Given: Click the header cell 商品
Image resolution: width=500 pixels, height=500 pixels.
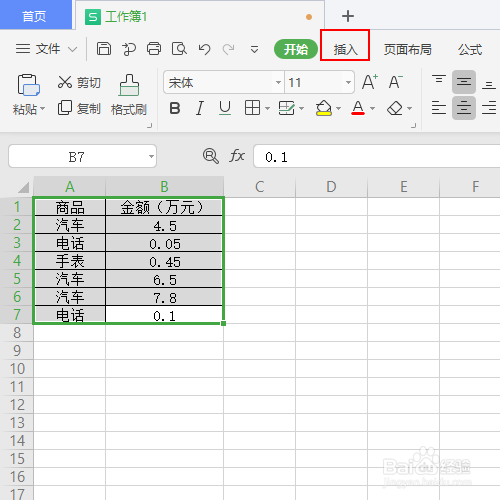Looking at the screenshot, I should (70, 207).
